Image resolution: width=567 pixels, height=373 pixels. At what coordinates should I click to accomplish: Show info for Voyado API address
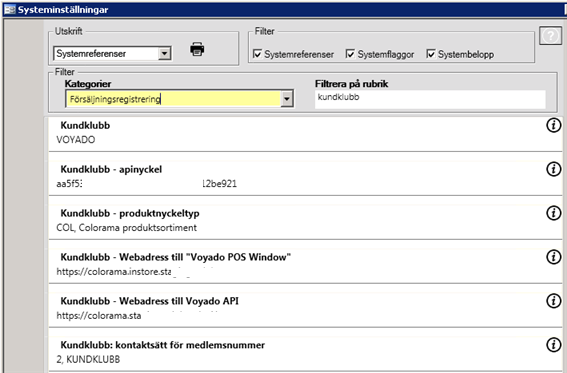point(553,301)
